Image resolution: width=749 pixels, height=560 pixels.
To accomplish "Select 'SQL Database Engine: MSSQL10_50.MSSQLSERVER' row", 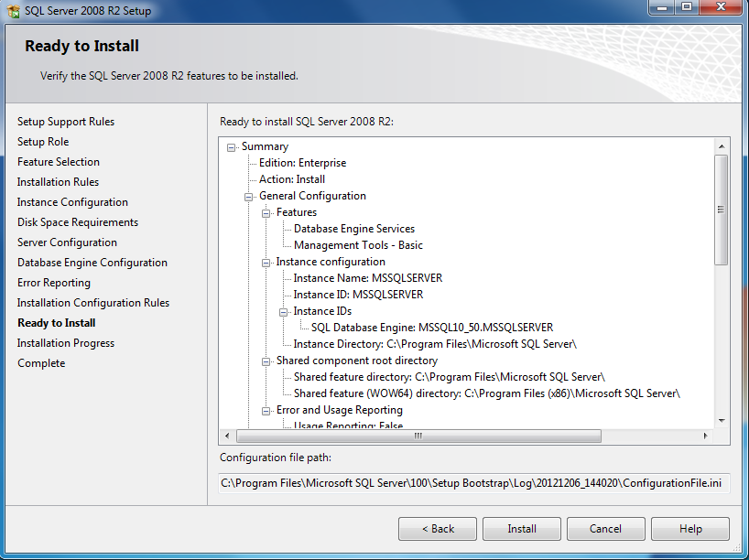I will 432,328.
